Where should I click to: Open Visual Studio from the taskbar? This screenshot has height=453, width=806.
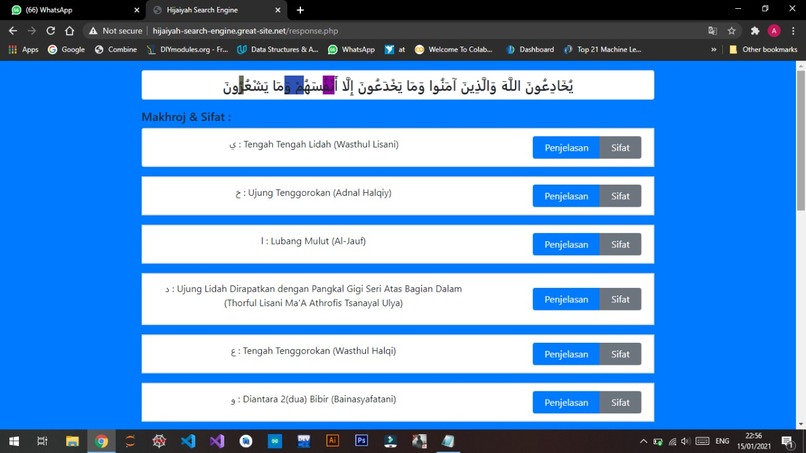click(217, 441)
